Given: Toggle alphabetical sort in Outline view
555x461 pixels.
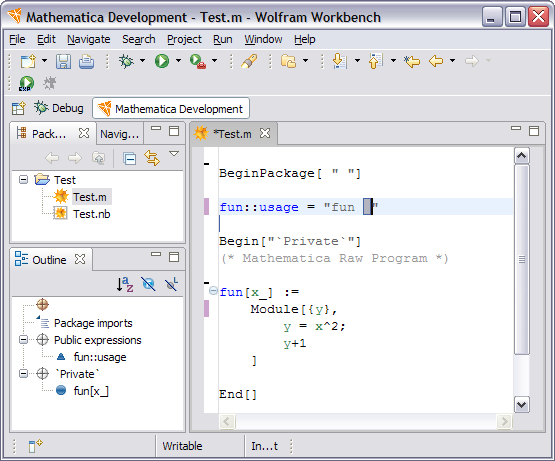Looking at the screenshot, I should click(x=125, y=284).
